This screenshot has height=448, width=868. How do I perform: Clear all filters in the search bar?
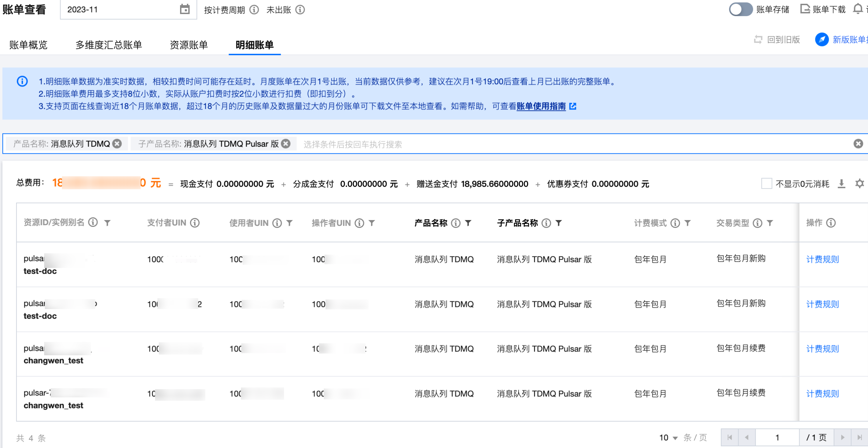858,144
